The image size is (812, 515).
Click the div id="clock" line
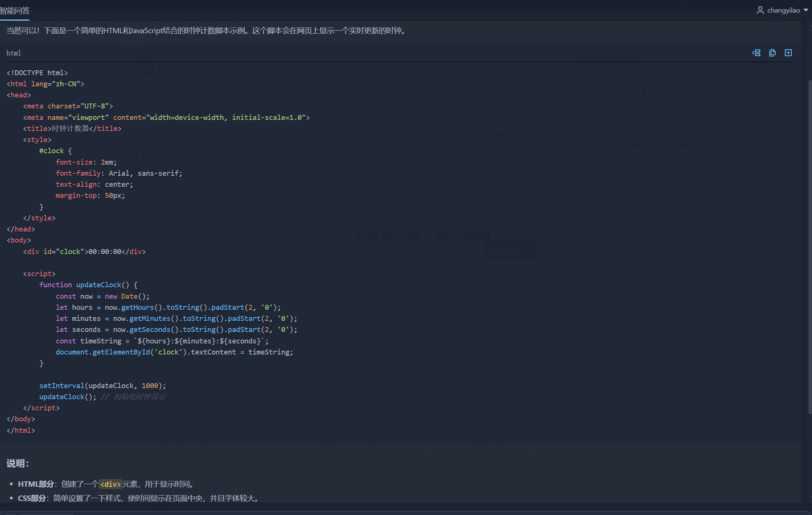coord(84,251)
